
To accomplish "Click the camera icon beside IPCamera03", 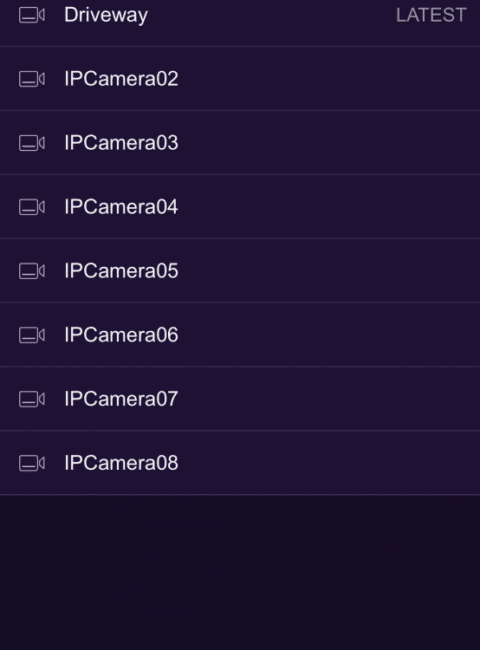I will (32, 143).
